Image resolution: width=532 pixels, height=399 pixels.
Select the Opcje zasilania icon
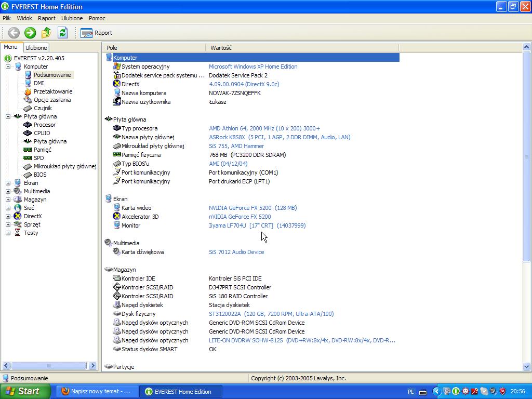click(28, 100)
